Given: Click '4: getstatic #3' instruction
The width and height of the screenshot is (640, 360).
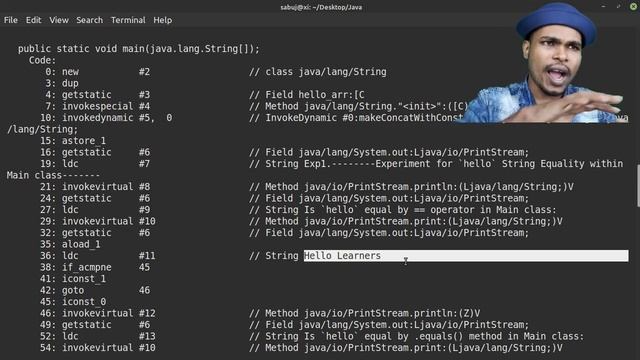Looking at the screenshot, I should (x=98, y=95).
